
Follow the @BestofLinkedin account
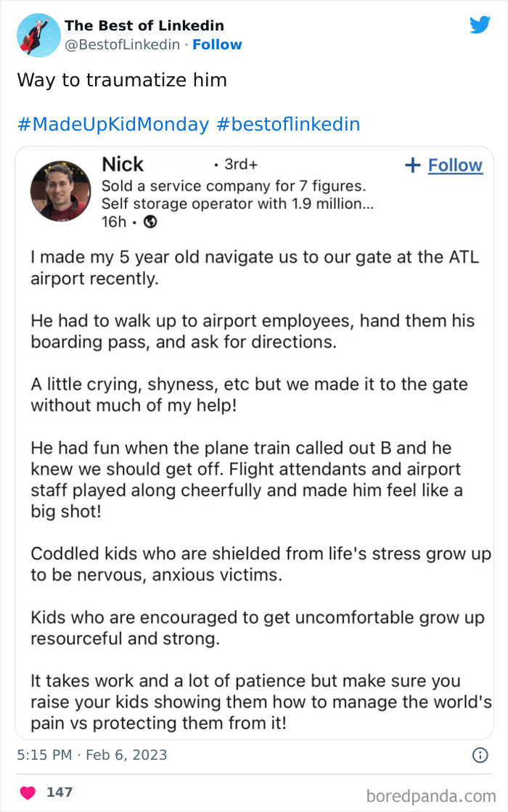point(217,45)
